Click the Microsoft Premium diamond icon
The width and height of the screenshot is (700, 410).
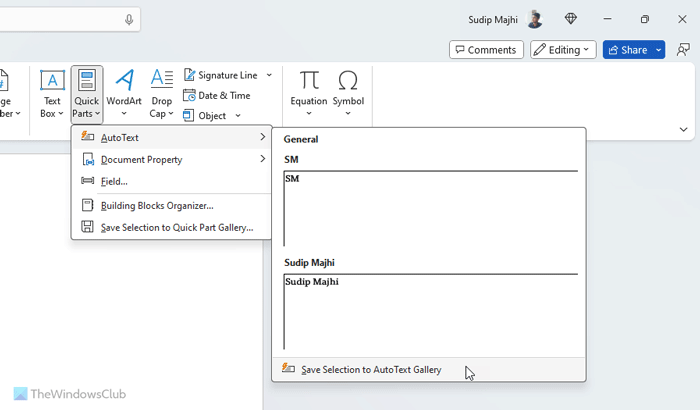click(x=571, y=19)
